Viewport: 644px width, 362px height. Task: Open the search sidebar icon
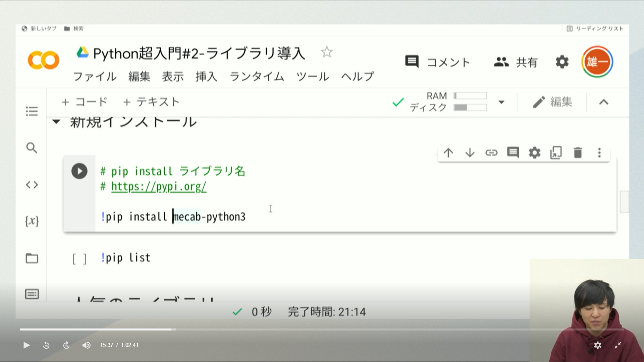[32, 148]
